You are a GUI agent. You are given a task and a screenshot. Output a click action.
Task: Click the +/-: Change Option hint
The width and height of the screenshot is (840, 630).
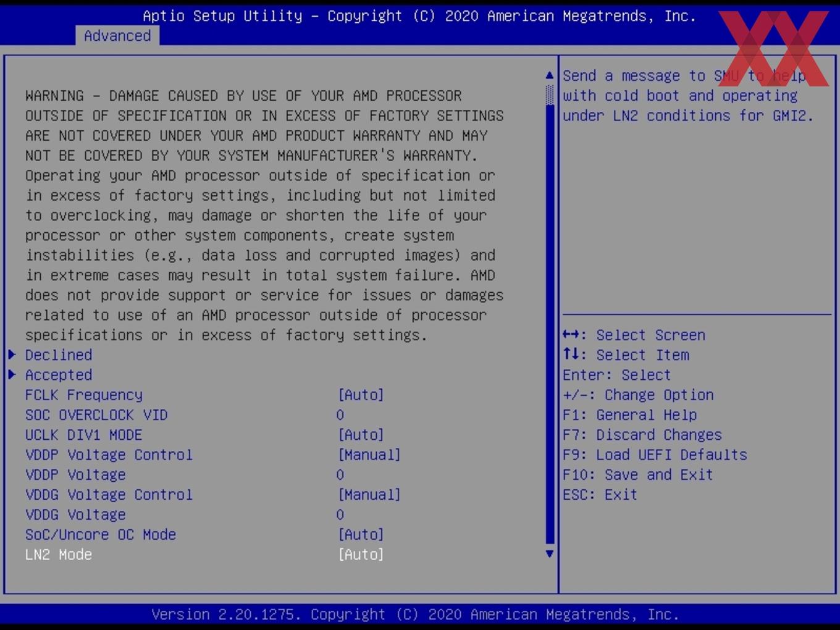coord(639,395)
